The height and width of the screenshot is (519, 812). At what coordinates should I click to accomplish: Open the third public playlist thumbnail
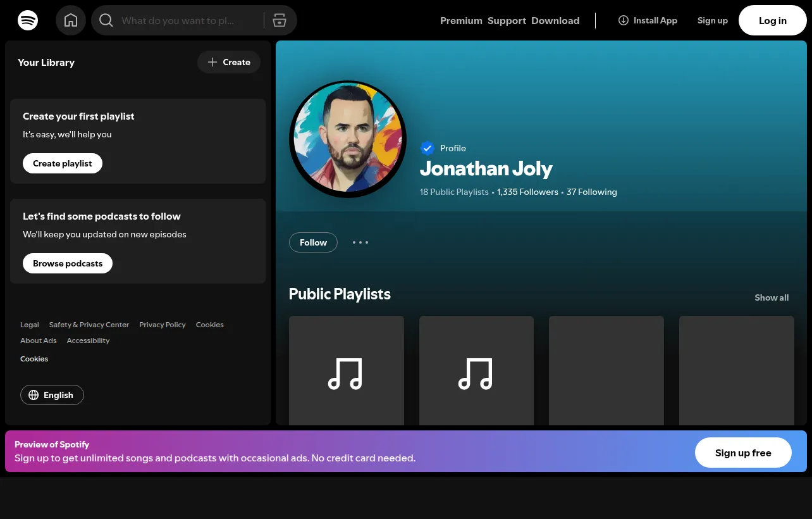click(x=606, y=371)
